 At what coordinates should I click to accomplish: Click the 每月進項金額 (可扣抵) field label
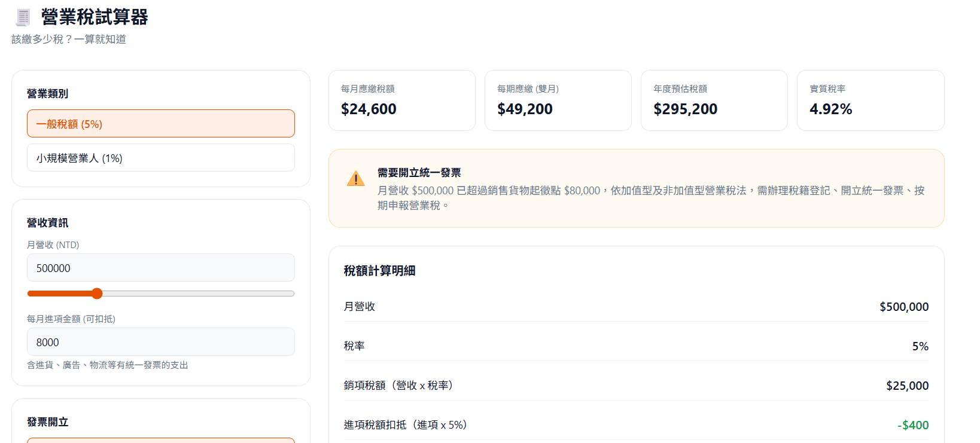pos(71,319)
